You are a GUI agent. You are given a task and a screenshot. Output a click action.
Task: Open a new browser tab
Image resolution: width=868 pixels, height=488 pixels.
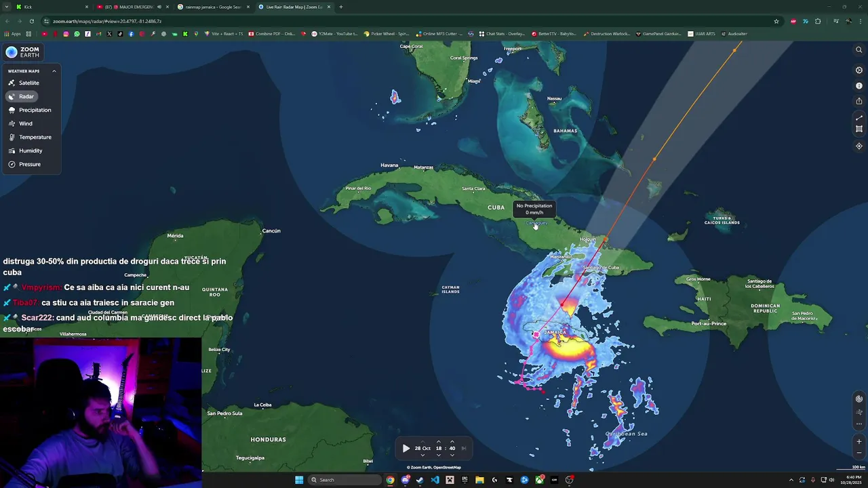coord(340,7)
